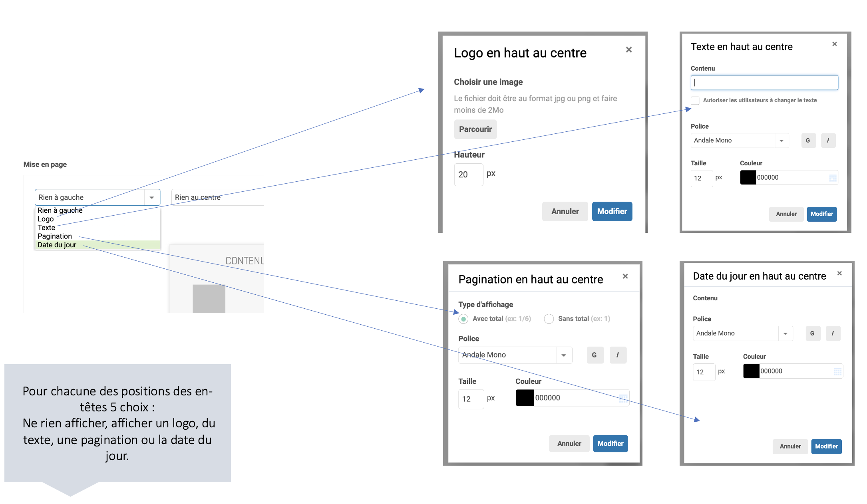This screenshot has width=867, height=504.
Task: Click Modifier in Logo dialog
Action: click(612, 211)
